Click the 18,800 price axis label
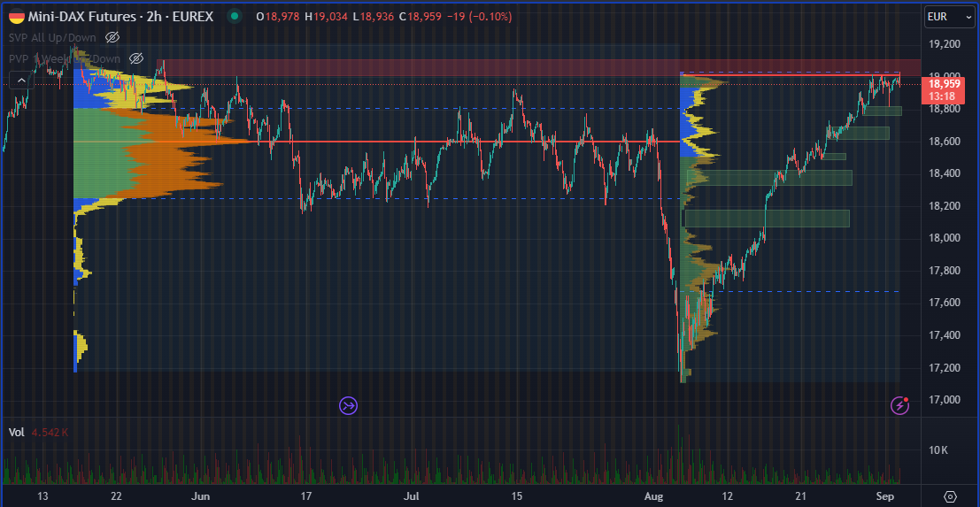The image size is (980, 507). 945,109
